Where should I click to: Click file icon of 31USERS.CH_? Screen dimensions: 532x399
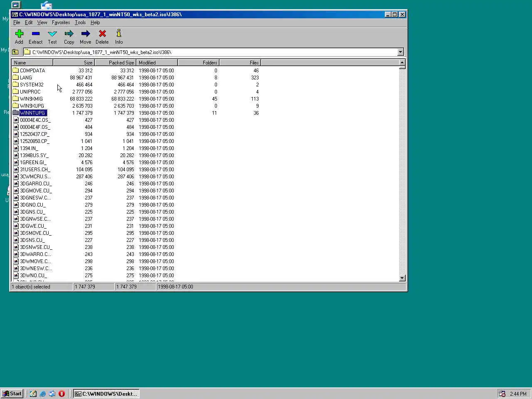[16, 169]
